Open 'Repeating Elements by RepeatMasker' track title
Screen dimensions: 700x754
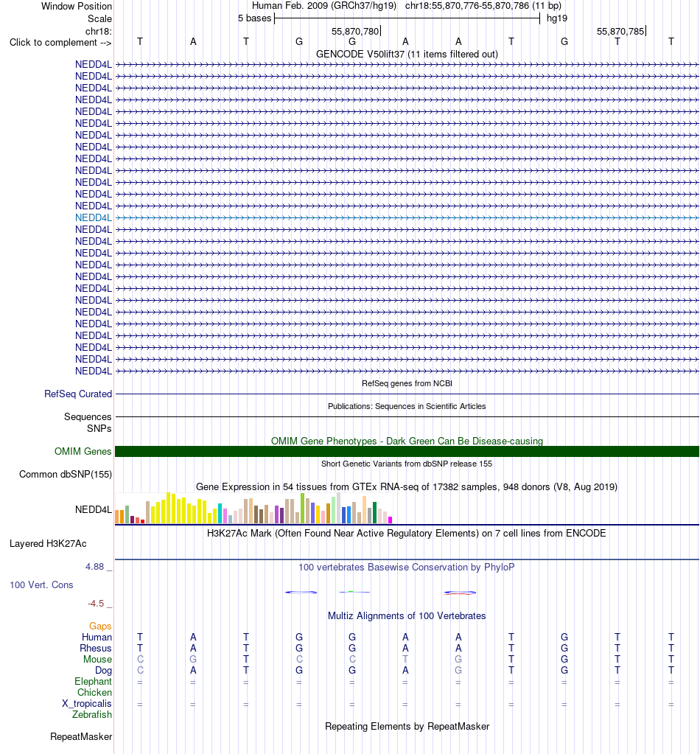click(407, 727)
